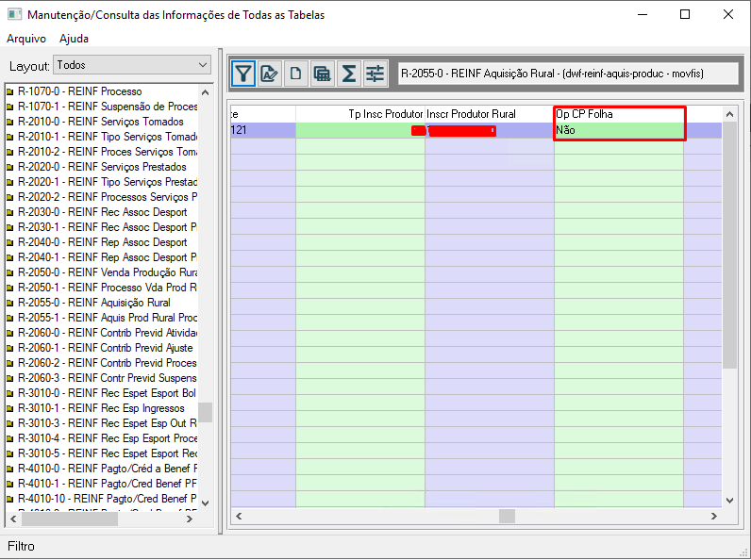
Task: Click folder icon of R-1070-0 REINF Processo
Action: 9,91
